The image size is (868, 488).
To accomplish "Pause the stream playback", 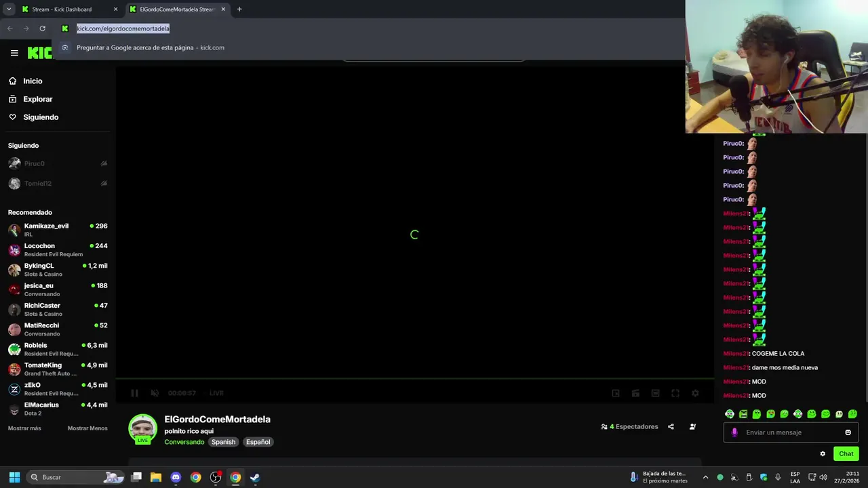I will coord(134,393).
